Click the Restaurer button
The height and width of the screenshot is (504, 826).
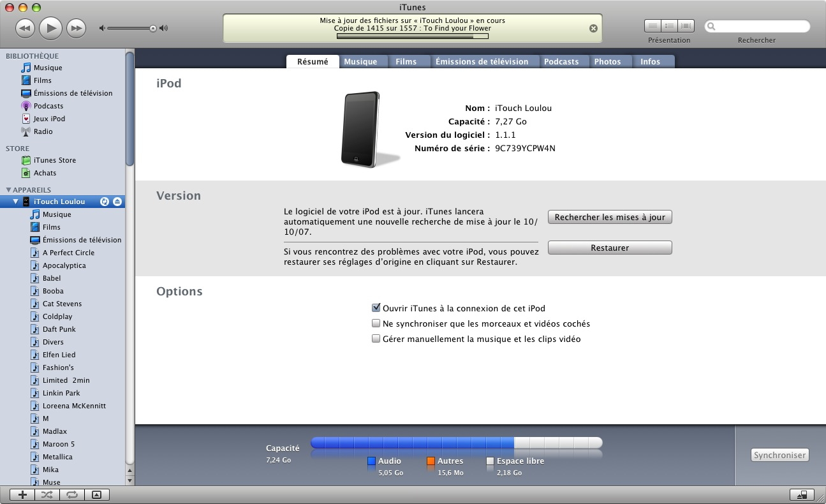click(x=610, y=248)
